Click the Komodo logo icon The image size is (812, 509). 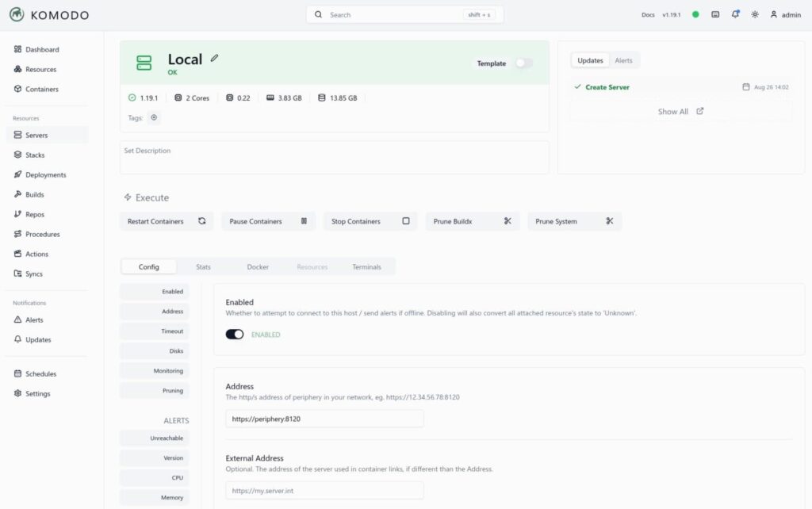(x=17, y=14)
